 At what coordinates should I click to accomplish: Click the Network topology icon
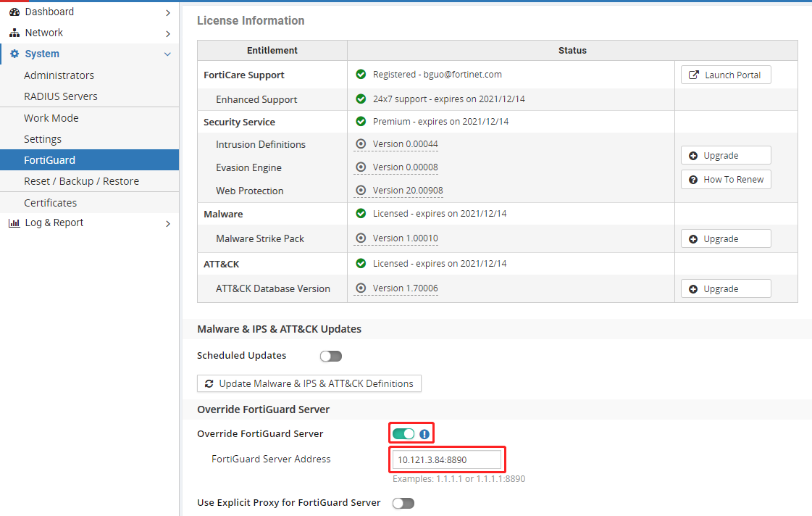14,33
